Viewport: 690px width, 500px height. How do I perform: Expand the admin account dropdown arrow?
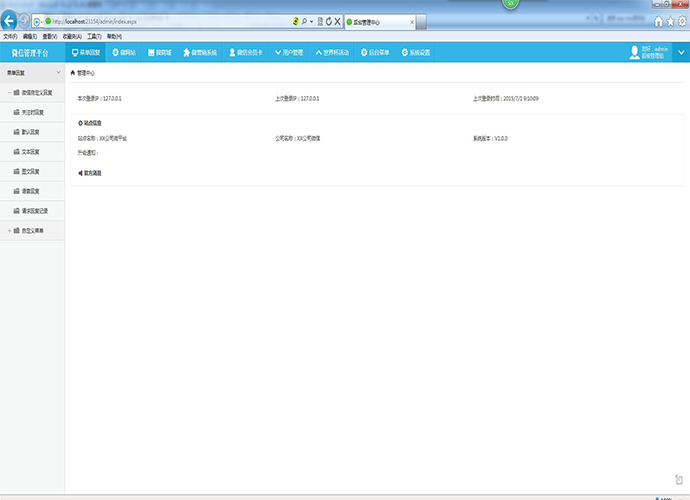(681, 53)
